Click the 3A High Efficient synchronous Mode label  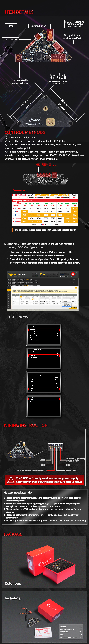point(72,37)
